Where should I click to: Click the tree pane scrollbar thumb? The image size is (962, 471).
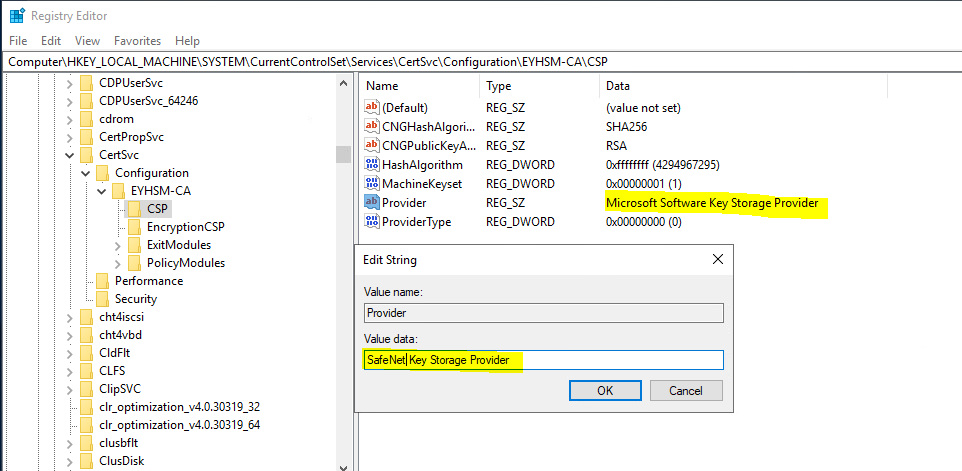click(x=344, y=154)
